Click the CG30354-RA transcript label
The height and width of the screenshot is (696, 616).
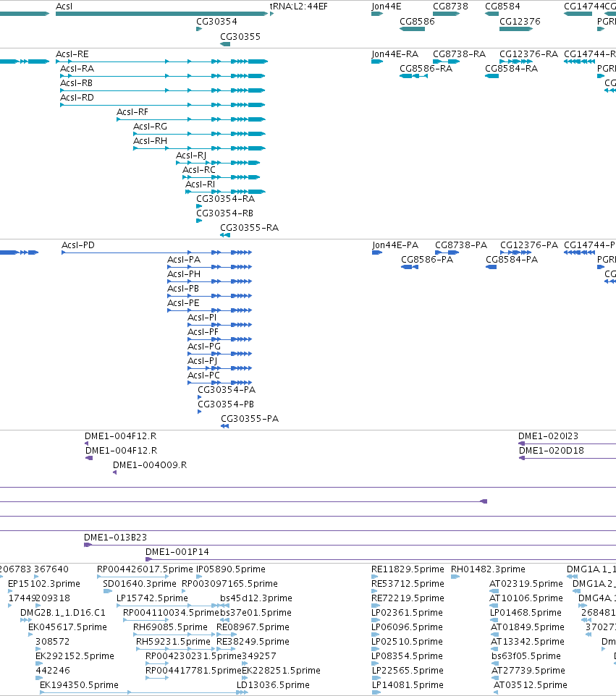tap(226, 198)
